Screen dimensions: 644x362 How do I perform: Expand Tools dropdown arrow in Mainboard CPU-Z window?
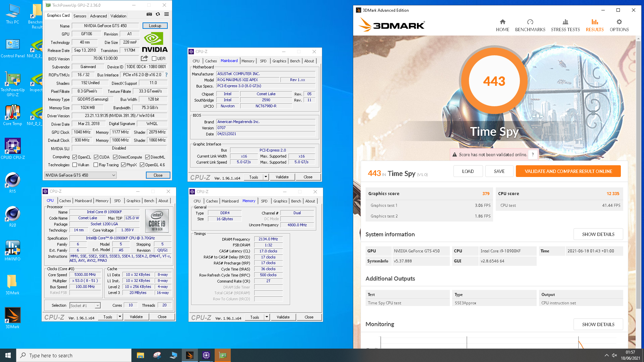(266, 177)
